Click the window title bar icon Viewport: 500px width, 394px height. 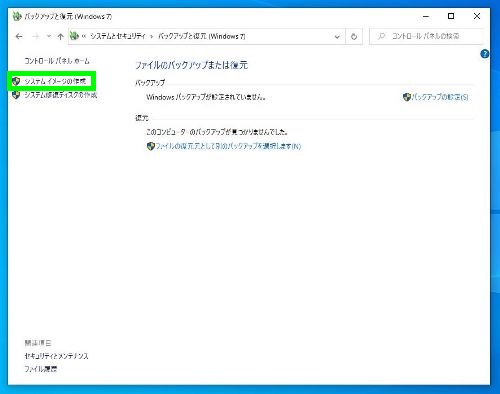[17, 16]
